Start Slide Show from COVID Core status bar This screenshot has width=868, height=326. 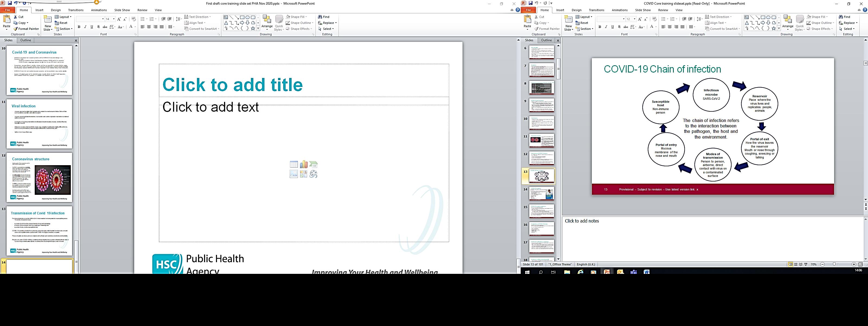point(806,264)
